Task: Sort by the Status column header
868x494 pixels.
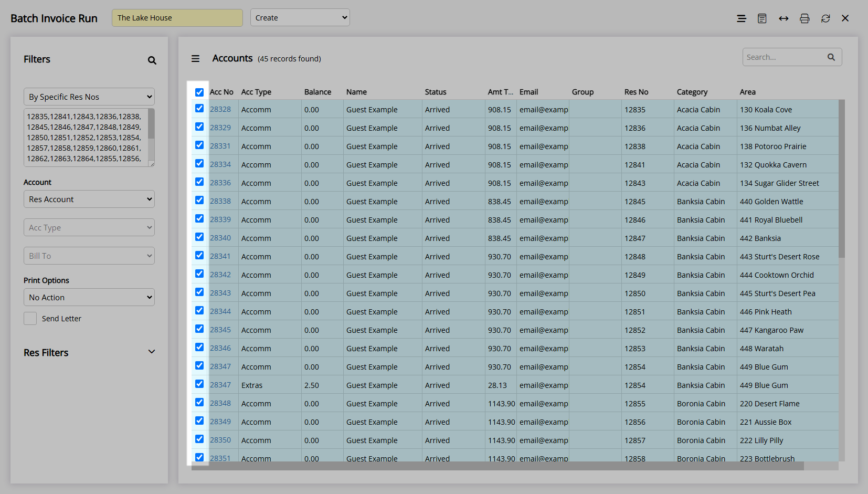Action: pos(436,92)
